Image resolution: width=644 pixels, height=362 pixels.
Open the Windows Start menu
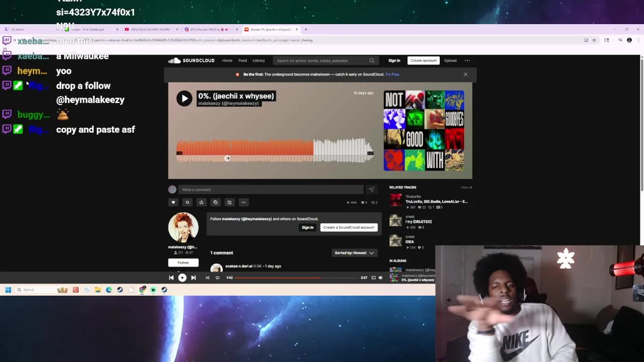pos(8,290)
